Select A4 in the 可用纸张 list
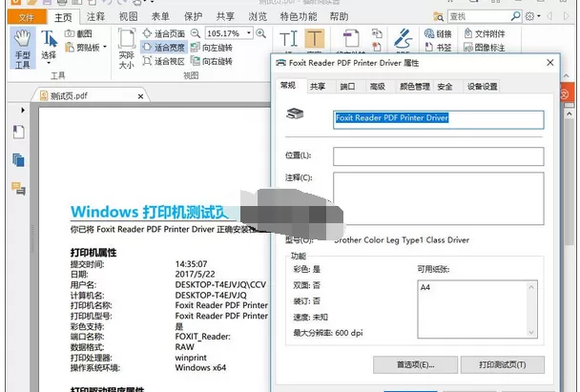The height and width of the screenshot is (392, 580). tap(425, 287)
